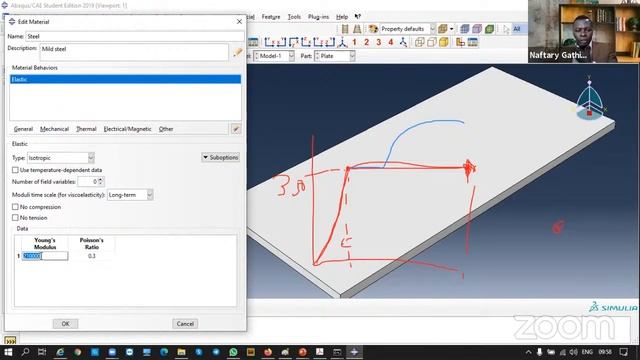Click the perspective off toolbar icon
The height and width of the screenshot is (360, 640).
tap(345, 29)
